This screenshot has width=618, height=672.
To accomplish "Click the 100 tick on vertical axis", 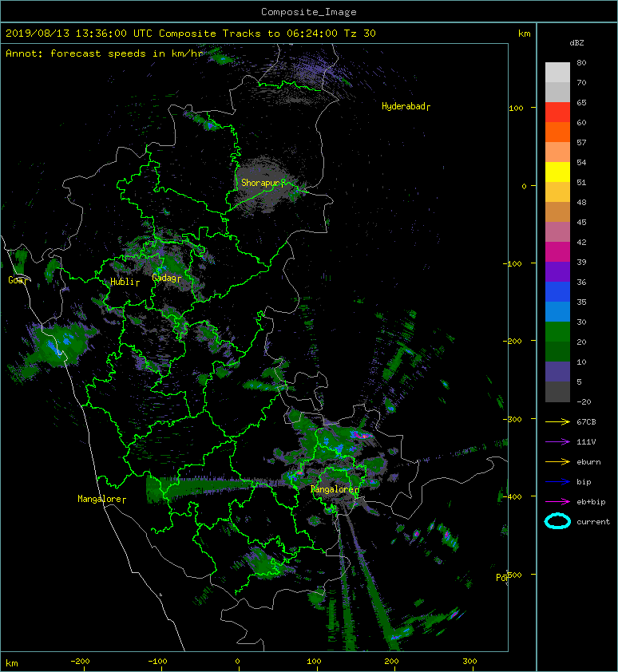I will [x=516, y=108].
